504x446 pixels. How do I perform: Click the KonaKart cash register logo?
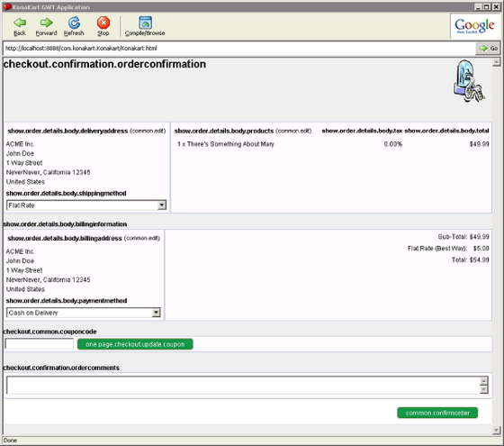[469, 81]
